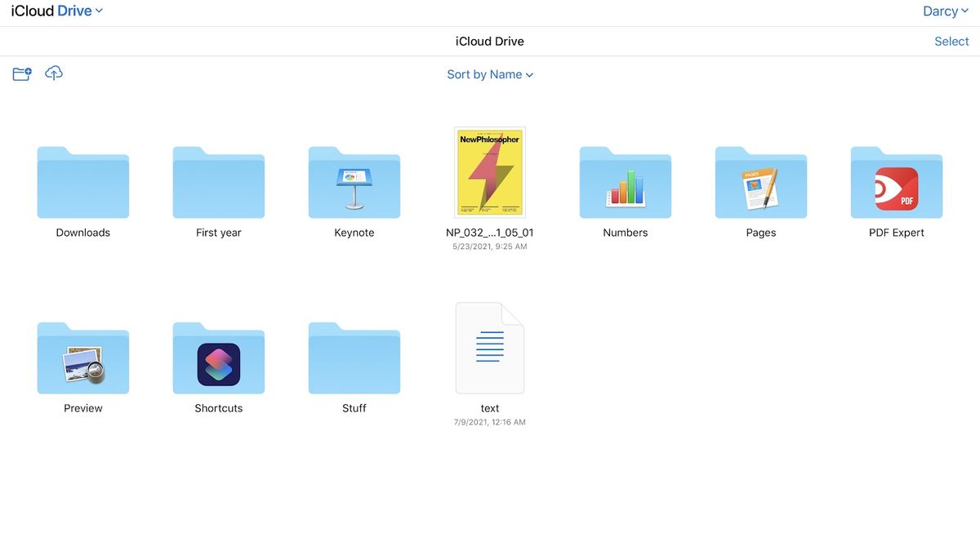Image resolution: width=980 pixels, height=551 pixels.
Task: Open the Darcy account menu
Action: click(945, 11)
